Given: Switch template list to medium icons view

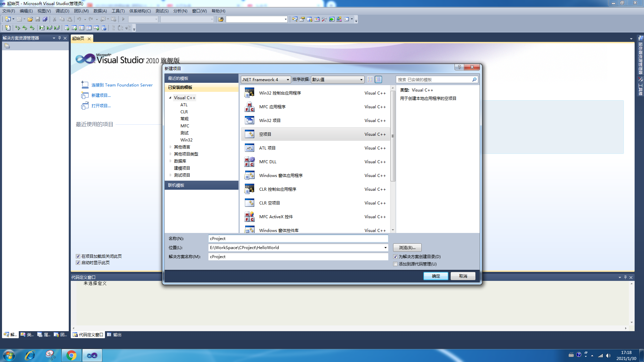Looking at the screenshot, I should 378,79.
